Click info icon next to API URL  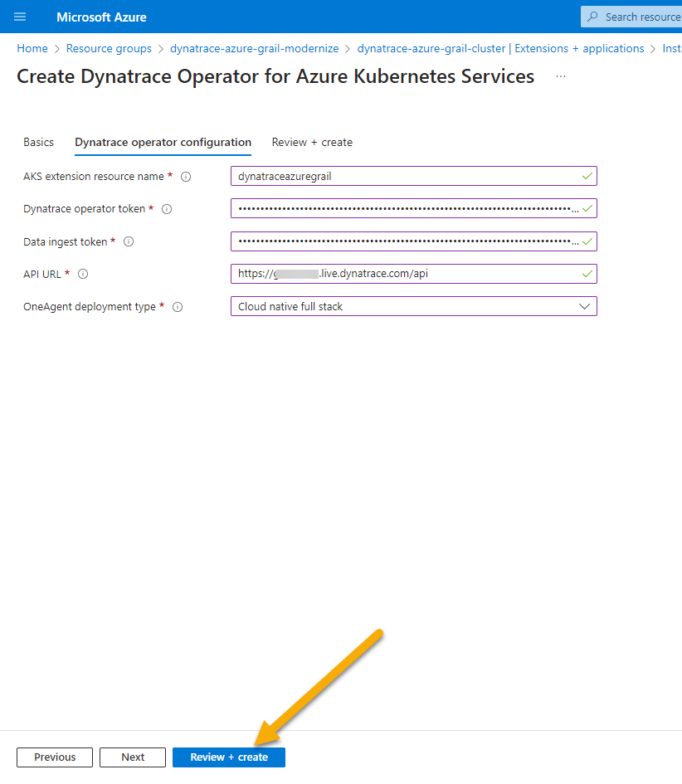pos(83,275)
